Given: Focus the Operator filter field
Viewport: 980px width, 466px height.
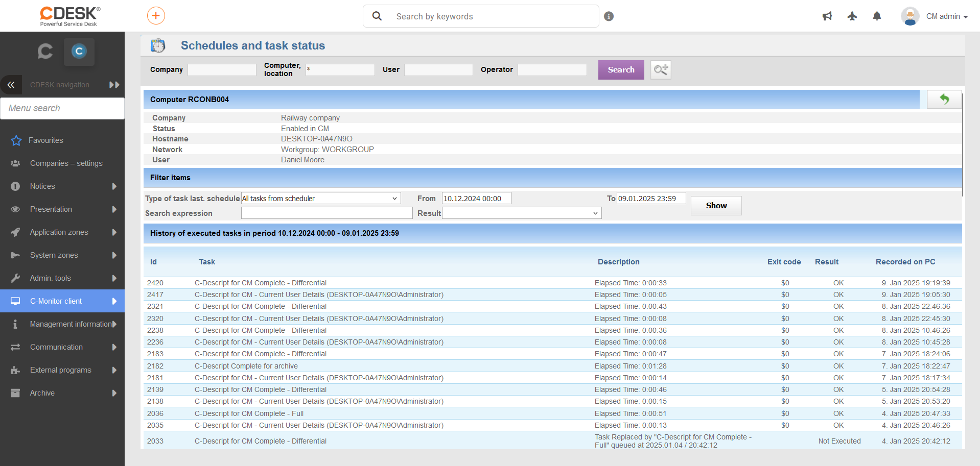Looking at the screenshot, I should click(552, 70).
